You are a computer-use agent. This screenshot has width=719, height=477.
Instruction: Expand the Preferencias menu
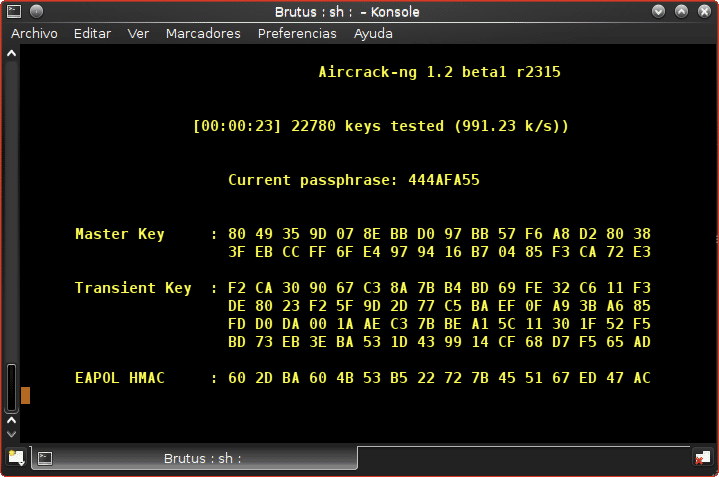click(297, 33)
